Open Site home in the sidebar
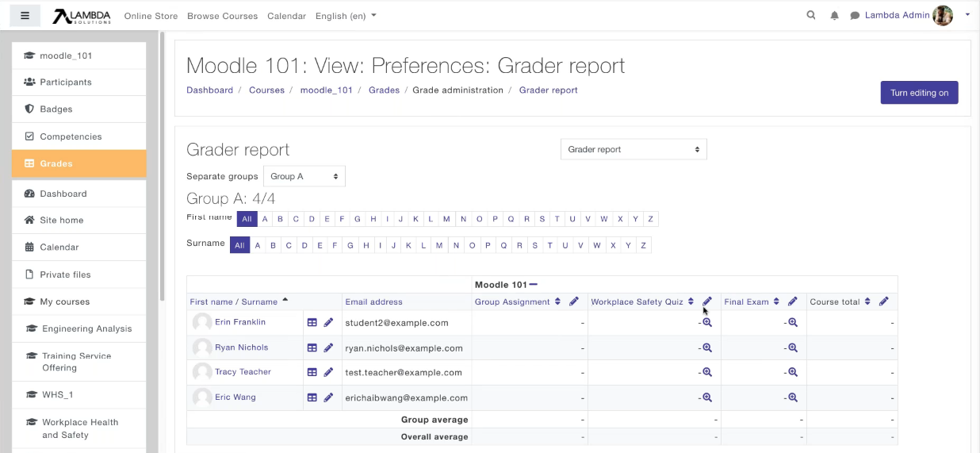The height and width of the screenshot is (453, 980). click(79, 221)
